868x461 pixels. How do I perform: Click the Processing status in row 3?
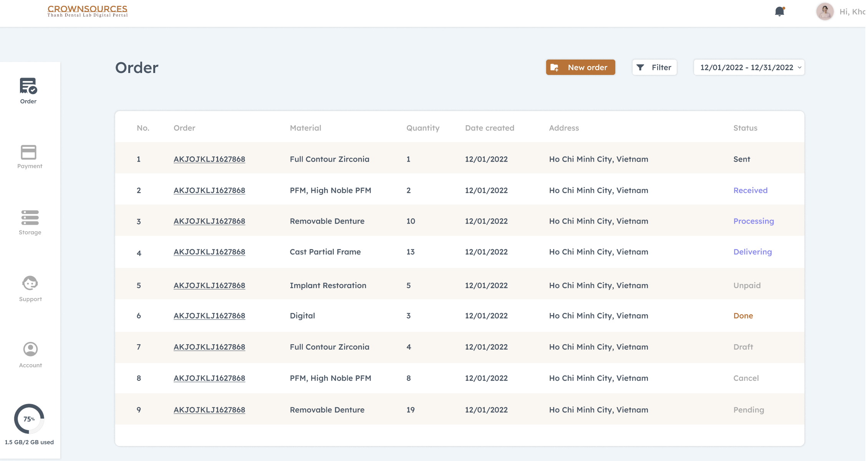[x=753, y=221]
